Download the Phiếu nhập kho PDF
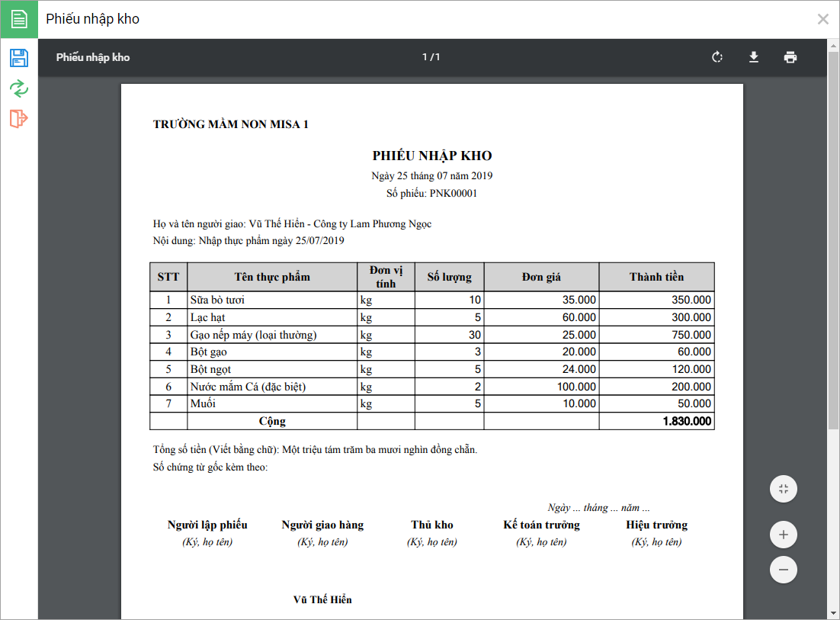 [x=754, y=56]
